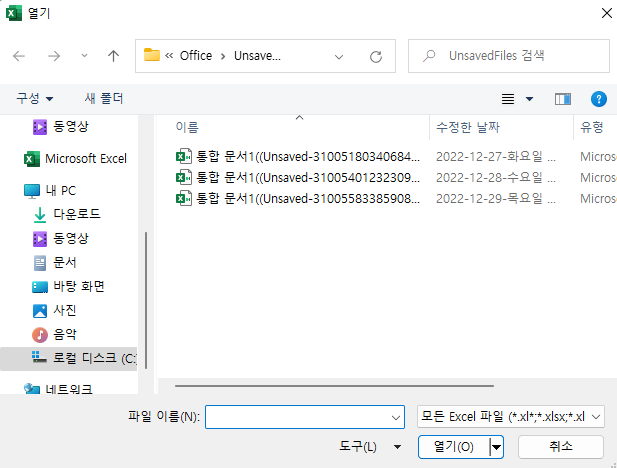Select top 동영상 in navigation pane

[61, 127]
